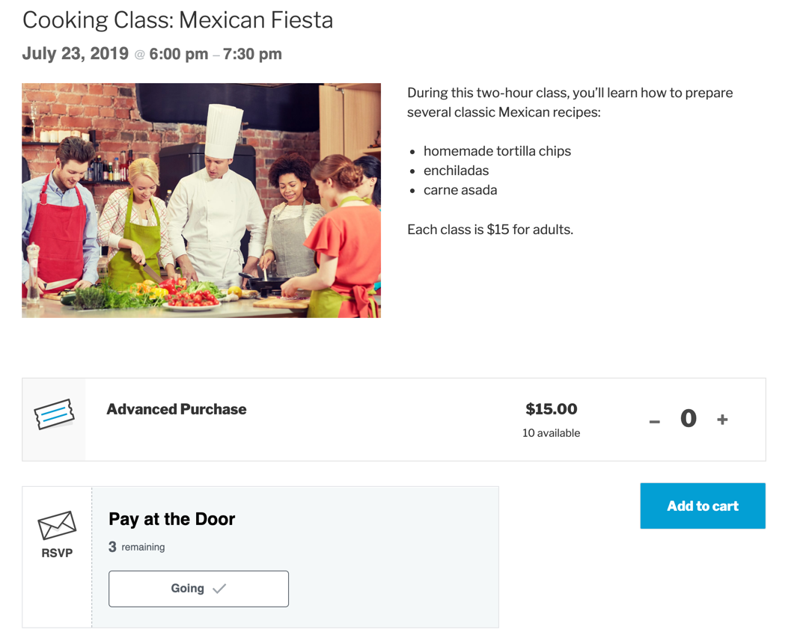Decrease ticket quantity with the minus button

tap(655, 420)
